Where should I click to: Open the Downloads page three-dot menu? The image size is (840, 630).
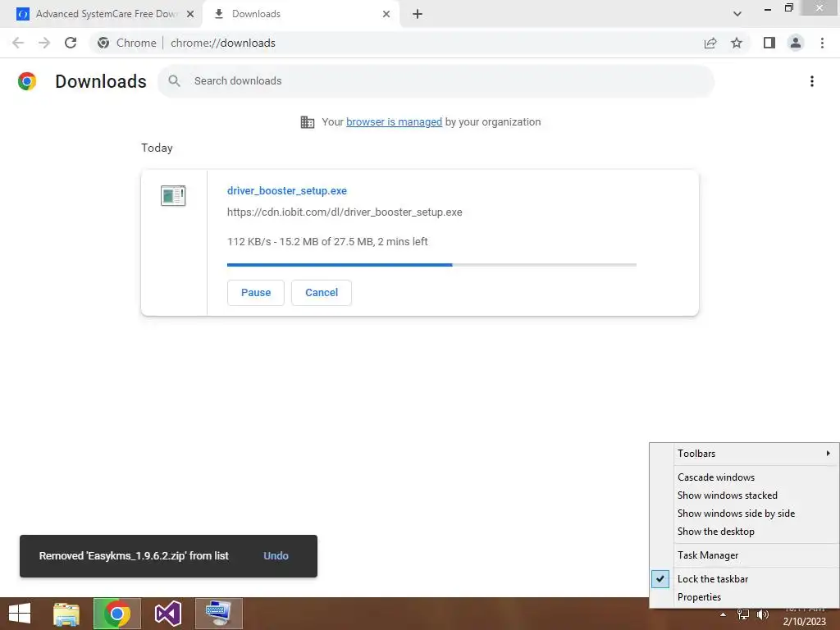tap(812, 81)
